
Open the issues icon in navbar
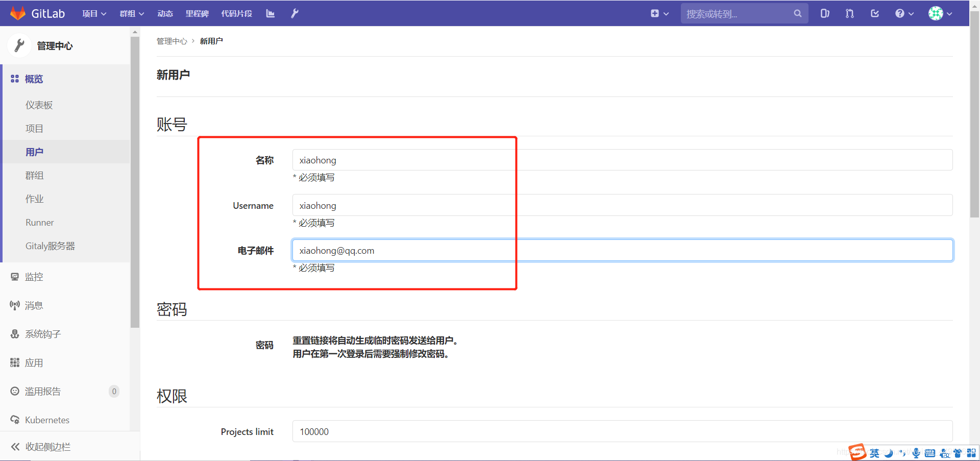[x=825, y=14]
